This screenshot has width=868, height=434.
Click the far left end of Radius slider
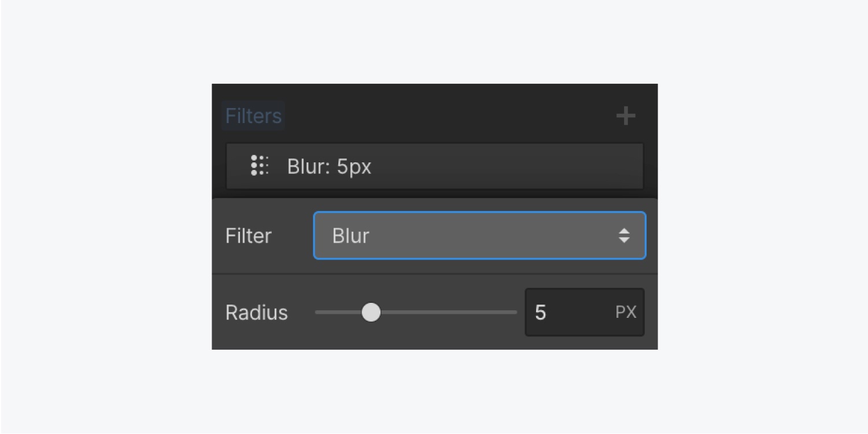(318, 313)
